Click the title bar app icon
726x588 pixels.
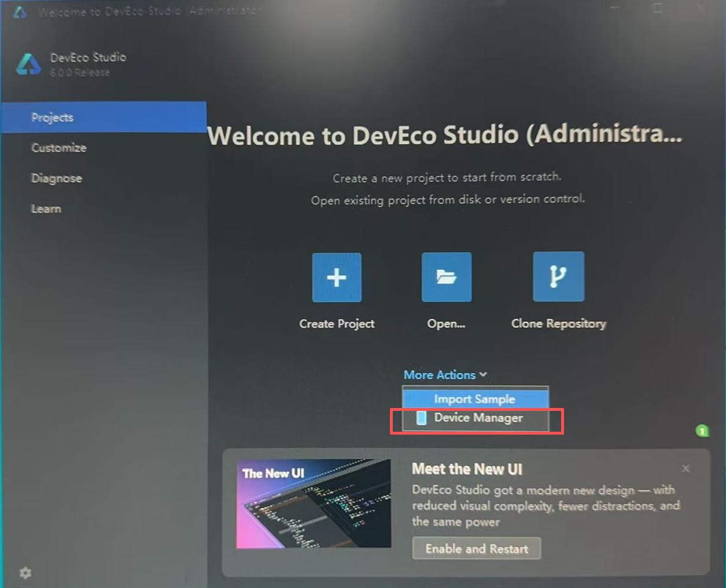click(x=20, y=12)
